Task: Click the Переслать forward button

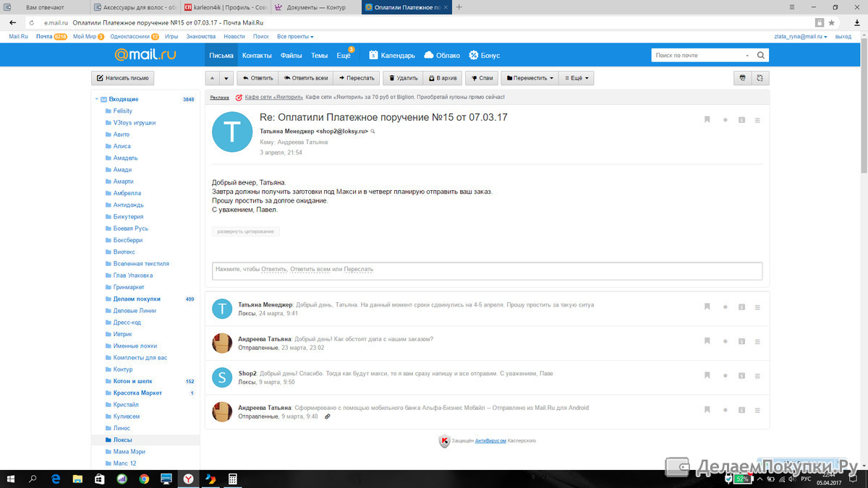Action: (x=357, y=78)
